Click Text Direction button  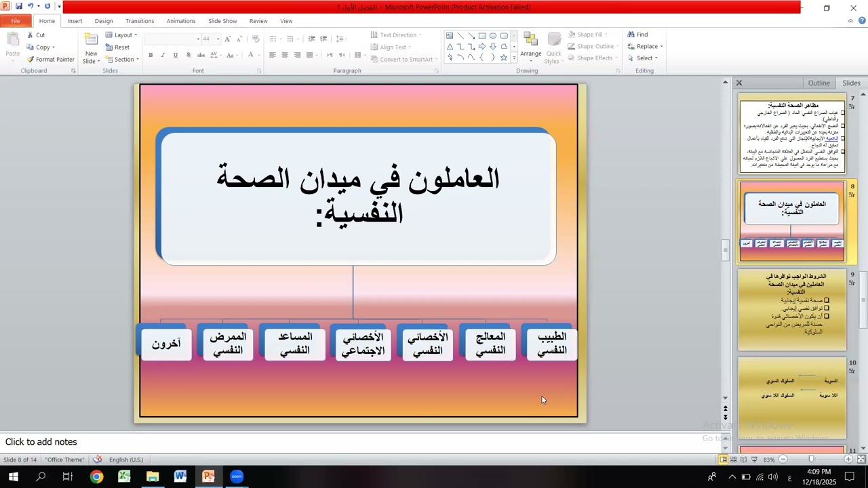coord(396,35)
